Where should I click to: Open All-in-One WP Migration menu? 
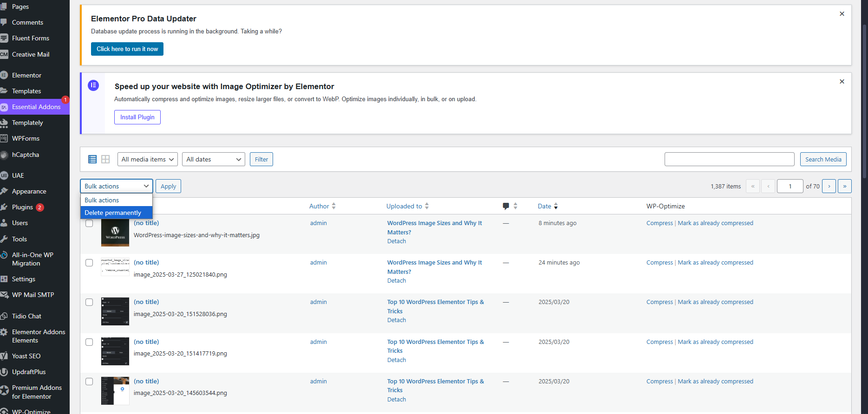(x=33, y=259)
